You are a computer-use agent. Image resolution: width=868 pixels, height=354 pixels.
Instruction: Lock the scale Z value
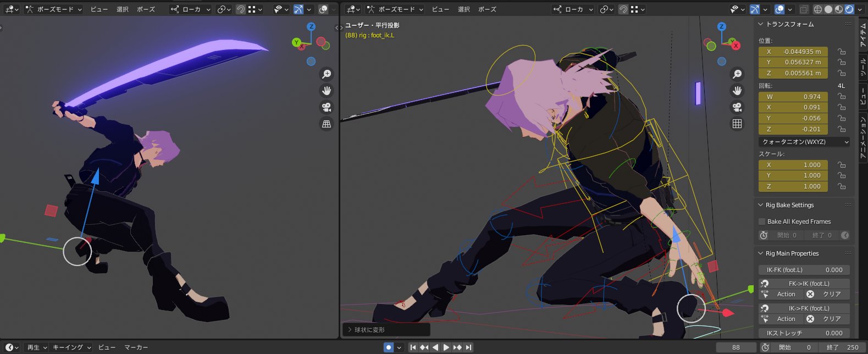pyautogui.click(x=842, y=186)
